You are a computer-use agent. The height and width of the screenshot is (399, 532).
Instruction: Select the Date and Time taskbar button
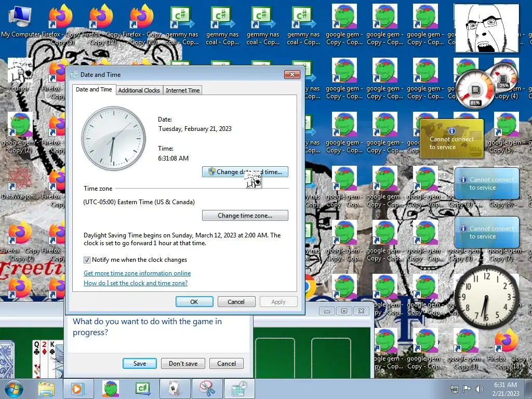(x=240, y=389)
